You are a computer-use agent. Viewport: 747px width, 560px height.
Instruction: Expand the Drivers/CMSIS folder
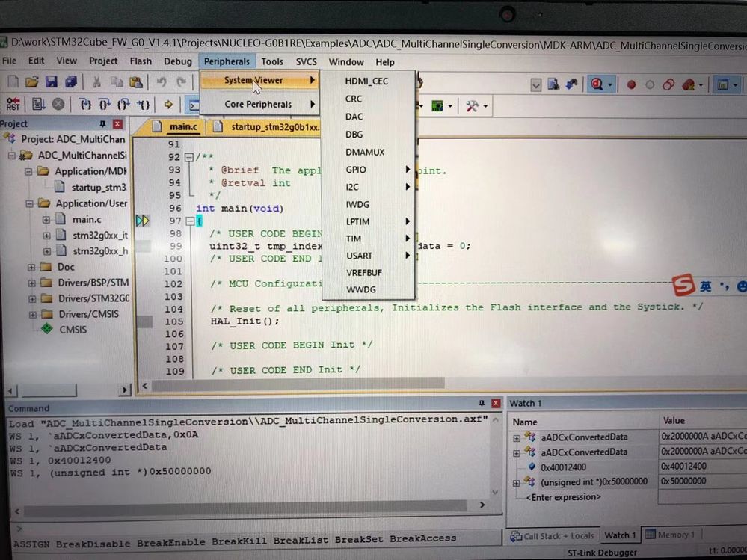click(x=32, y=314)
